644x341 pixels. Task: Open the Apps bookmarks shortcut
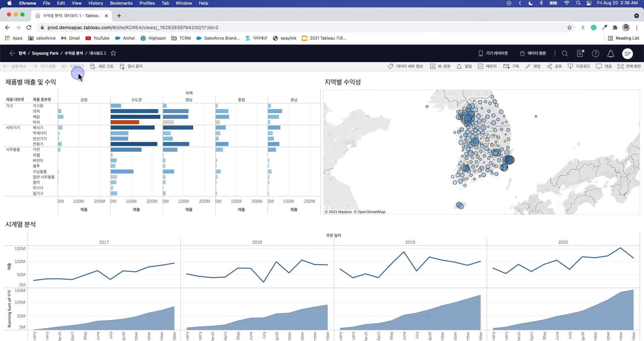click(14, 38)
